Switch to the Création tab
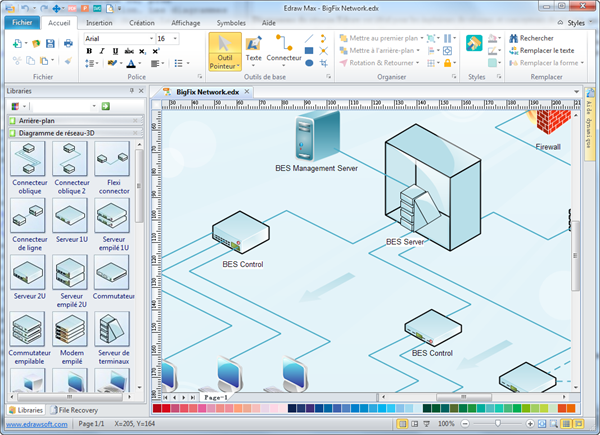 [x=142, y=23]
